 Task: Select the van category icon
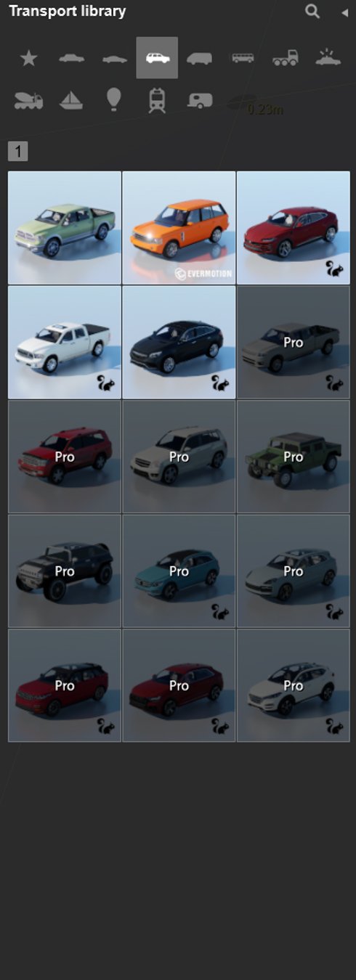[x=200, y=59]
